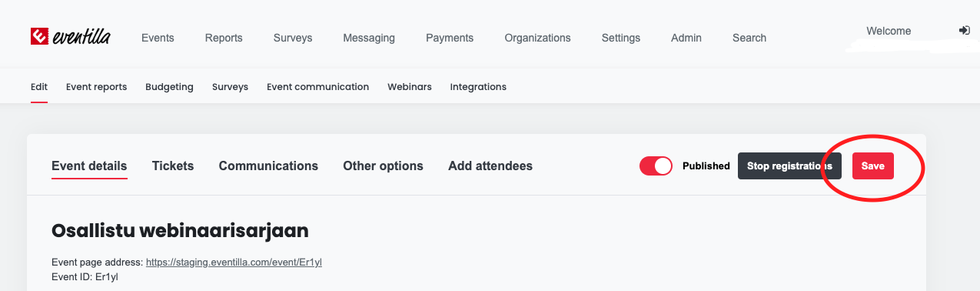Click the Stop registrations button
This screenshot has width=980, height=291.
point(789,166)
